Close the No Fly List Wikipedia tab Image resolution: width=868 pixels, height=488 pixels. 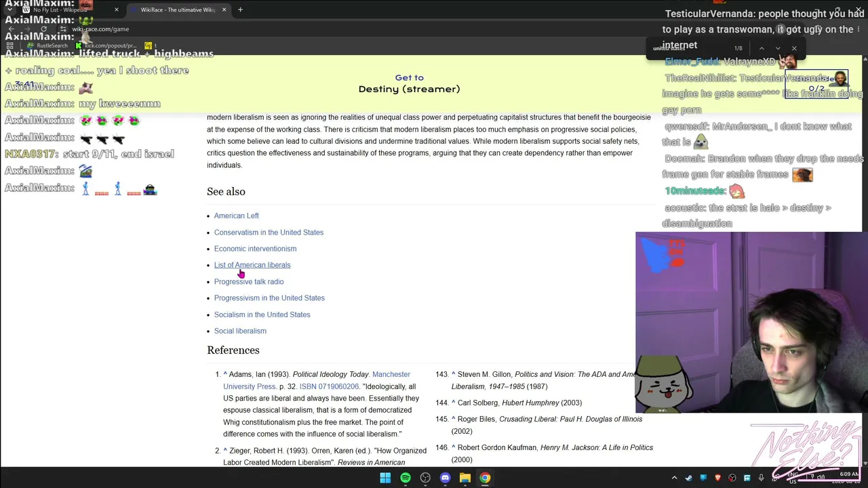(x=116, y=9)
